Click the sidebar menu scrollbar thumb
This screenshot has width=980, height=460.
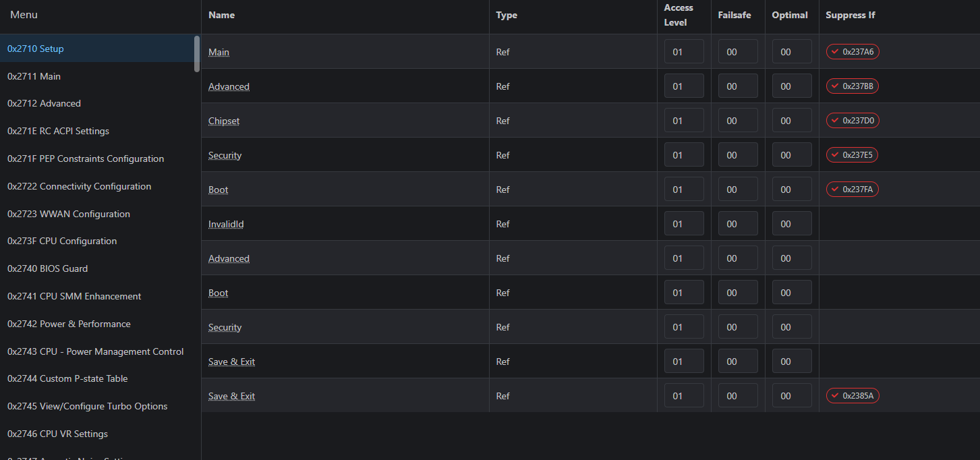point(197,54)
